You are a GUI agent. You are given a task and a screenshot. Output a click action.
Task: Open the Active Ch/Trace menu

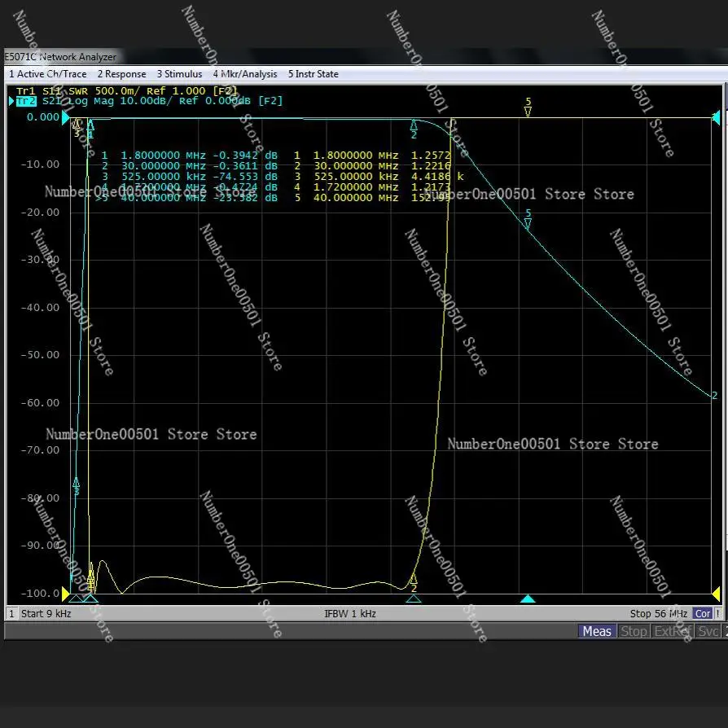(48, 74)
